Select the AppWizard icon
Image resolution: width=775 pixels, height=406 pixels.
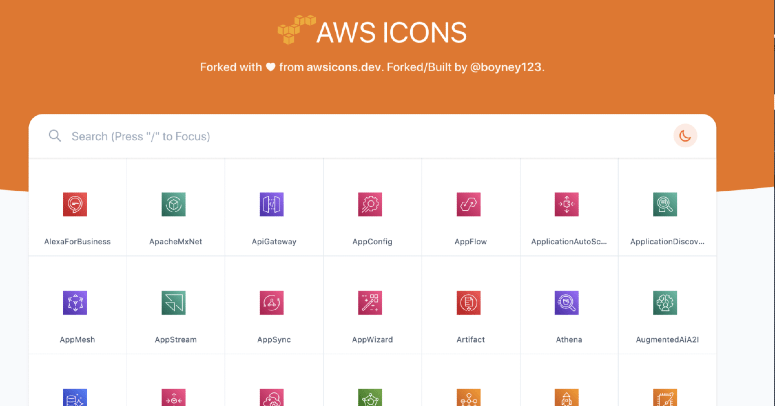click(371, 303)
